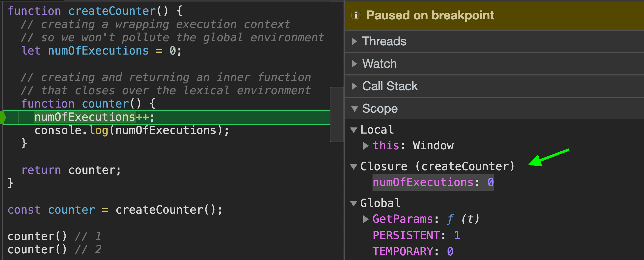Expand the this: Window object
644x260 pixels.
pyautogui.click(x=366, y=146)
